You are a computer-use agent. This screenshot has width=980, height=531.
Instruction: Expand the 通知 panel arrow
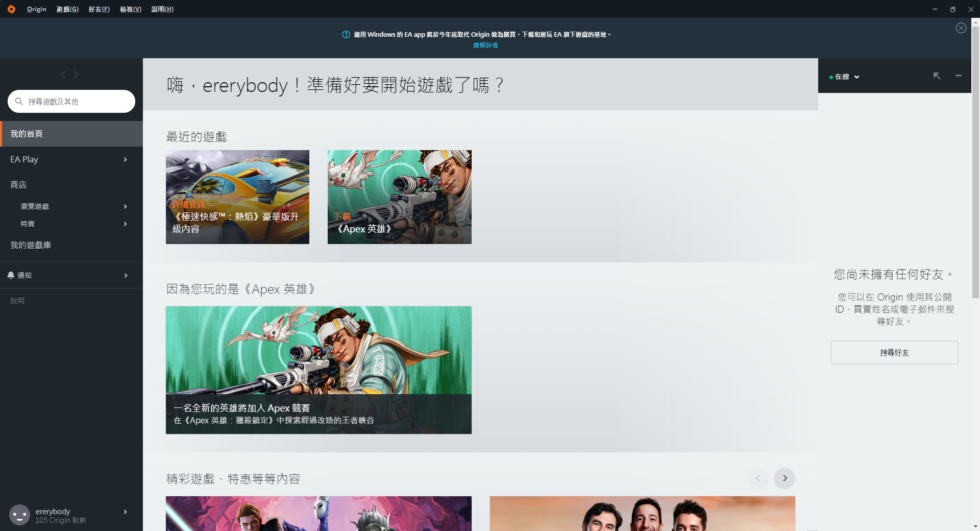126,276
